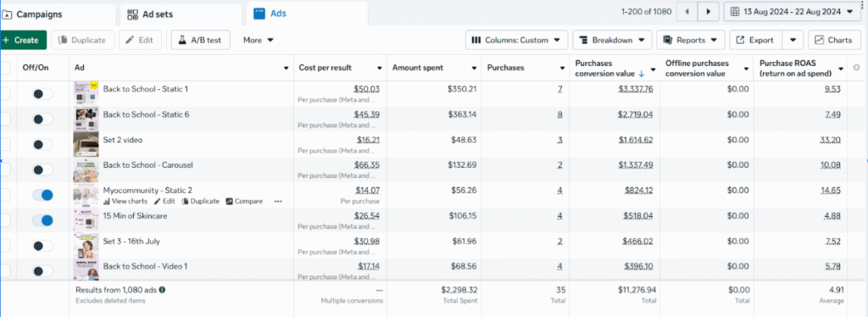Open the Back to School - Static 1 thumbnail
This screenshot has height=317, width=868.
[x=86, y=94]
